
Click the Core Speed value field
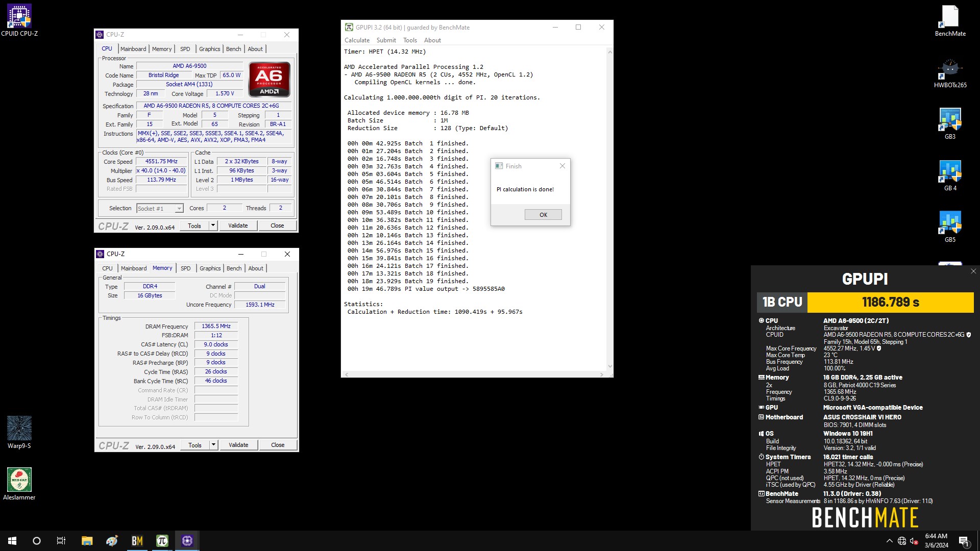pyautogui.click(x=161, y=161)
